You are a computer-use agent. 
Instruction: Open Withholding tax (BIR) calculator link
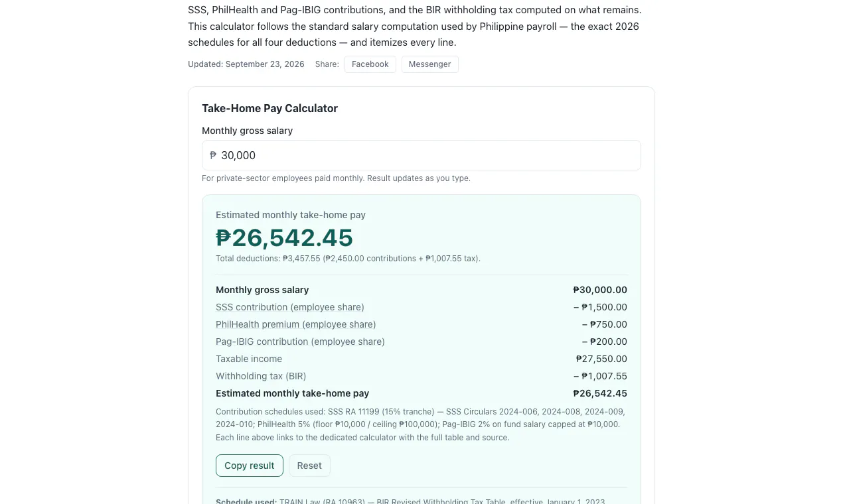click(261, 376)
